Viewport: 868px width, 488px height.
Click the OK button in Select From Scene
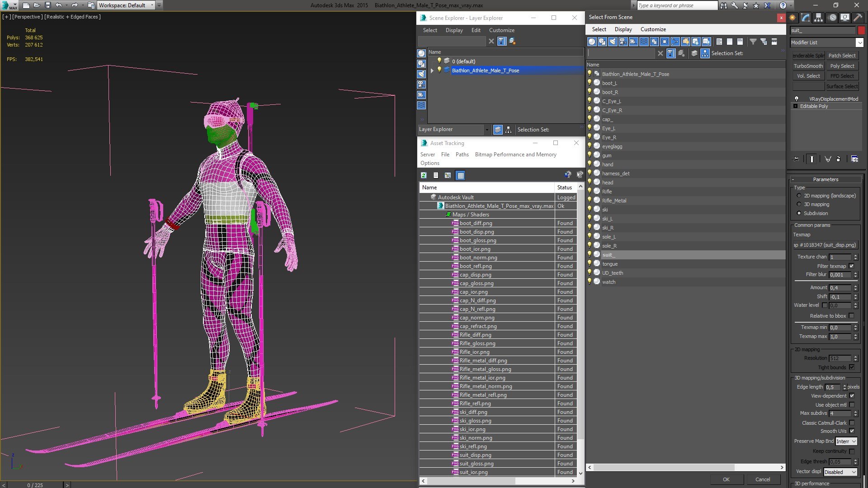[726, 479]
